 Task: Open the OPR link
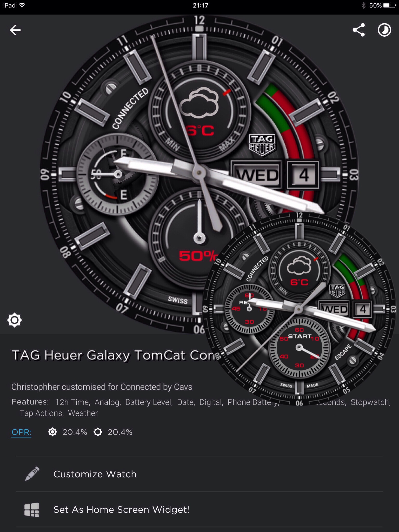pyautogui.click(x=22, y=432)
